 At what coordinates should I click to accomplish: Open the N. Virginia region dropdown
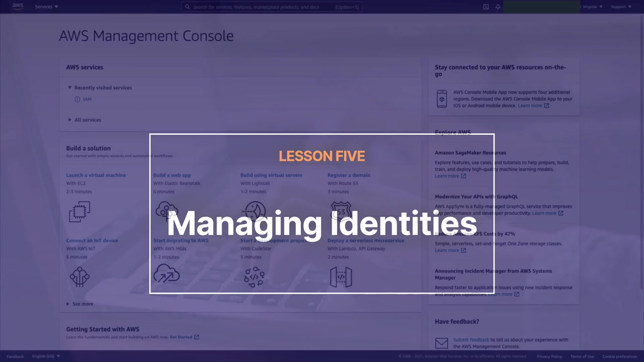click(x=592, y=7)
